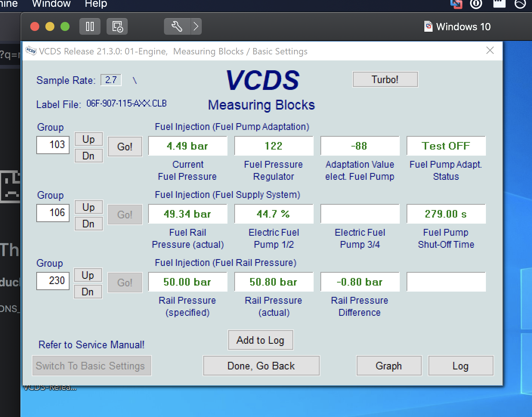Click the Refer to Service Manual! text
This screenshot has height=417, width=532.
91,344
